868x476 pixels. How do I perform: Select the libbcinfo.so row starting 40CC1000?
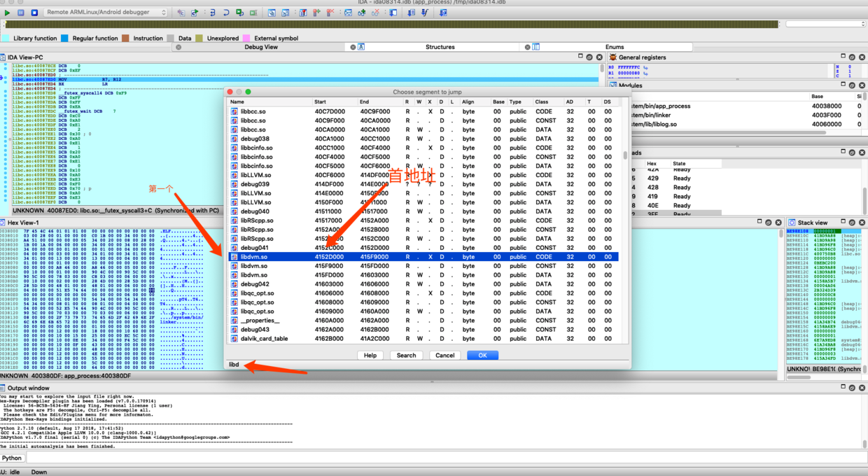[424, 148]
